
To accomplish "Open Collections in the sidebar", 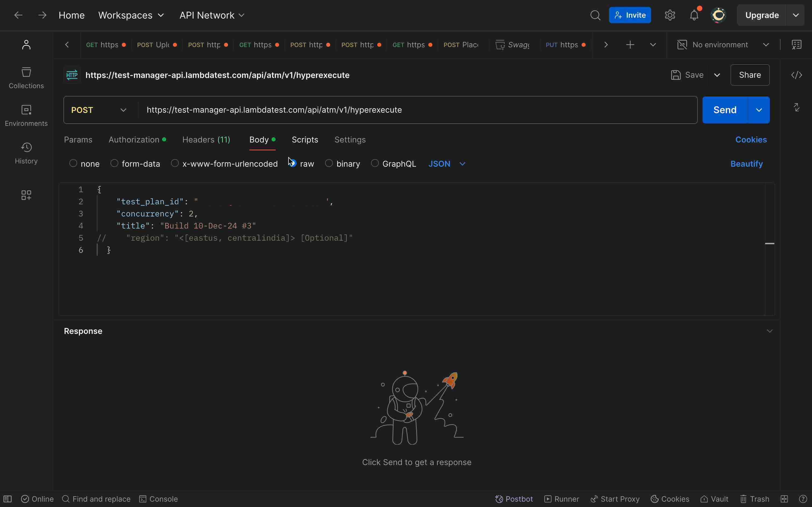I will point(26,78).
